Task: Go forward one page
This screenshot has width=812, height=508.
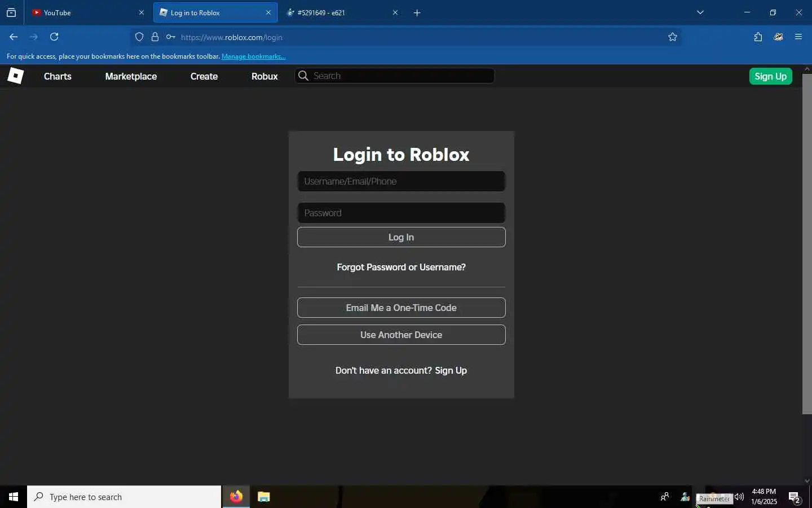Action: pos(34,37)
